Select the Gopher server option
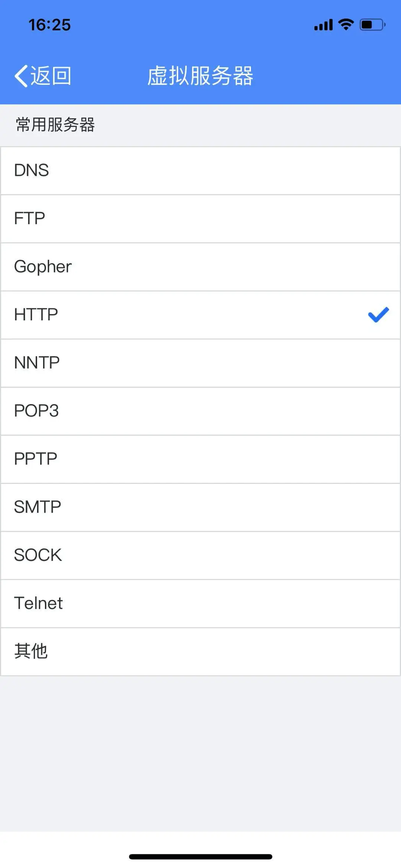This screenshot has height=868, width=401. coord(200,267)
